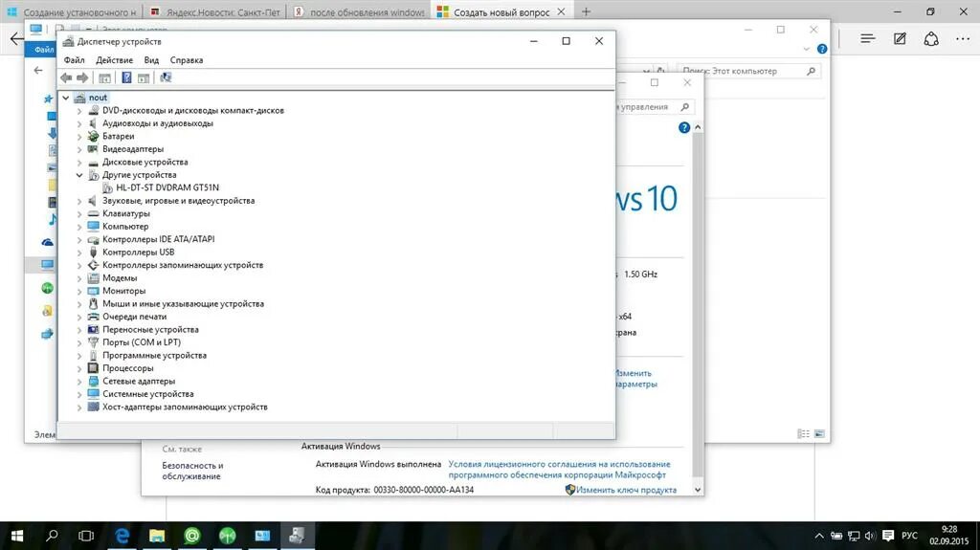Viewport: 980px width, 550px height.
Task: Click the Forward arrow in Device Manager toolbar
Action: point(82,77)
